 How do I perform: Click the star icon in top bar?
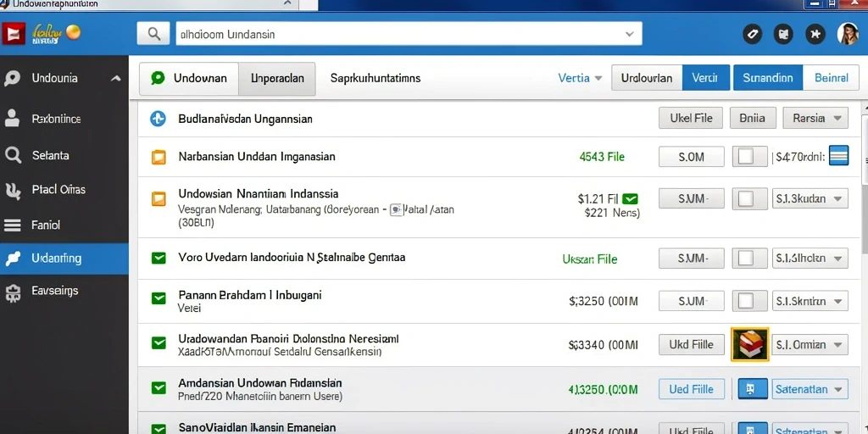[815, 34]
